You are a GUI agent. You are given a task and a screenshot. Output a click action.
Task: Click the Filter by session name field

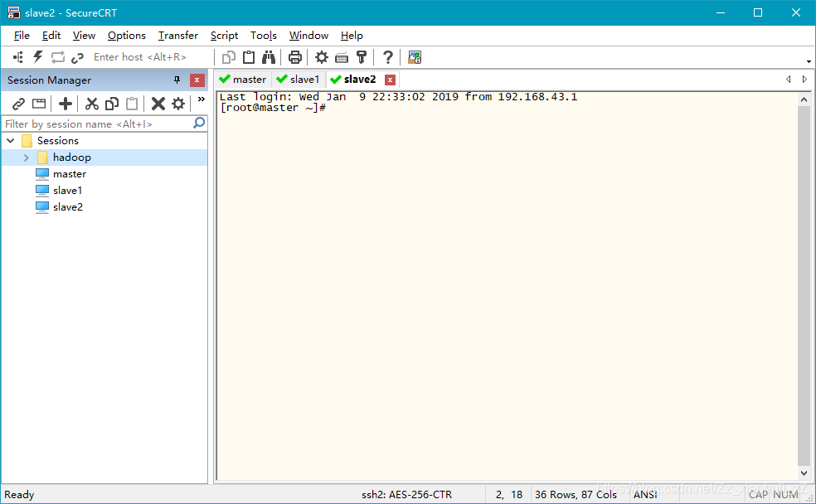(x=98, y=124)
